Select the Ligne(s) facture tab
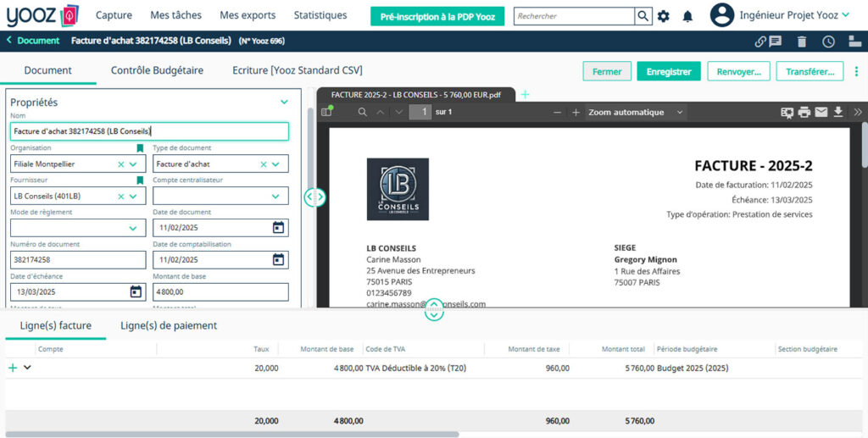 pyautogui.click(x=55, y=325)
